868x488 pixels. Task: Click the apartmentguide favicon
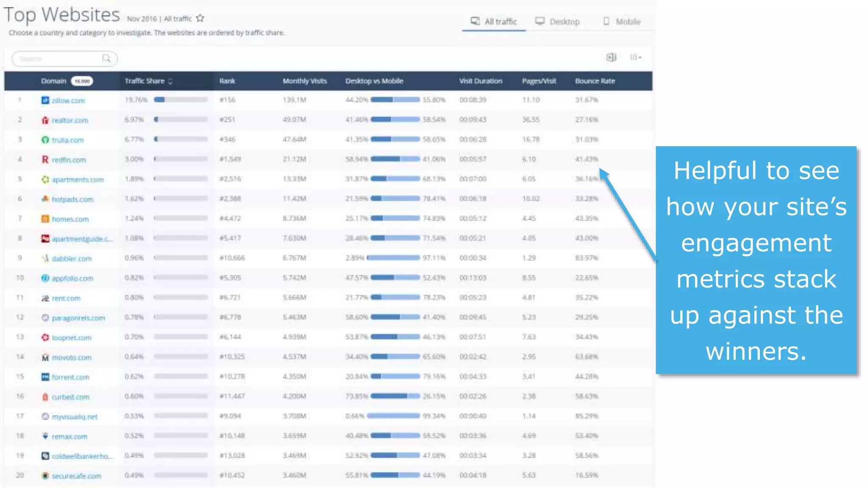(x=45, y=239)
